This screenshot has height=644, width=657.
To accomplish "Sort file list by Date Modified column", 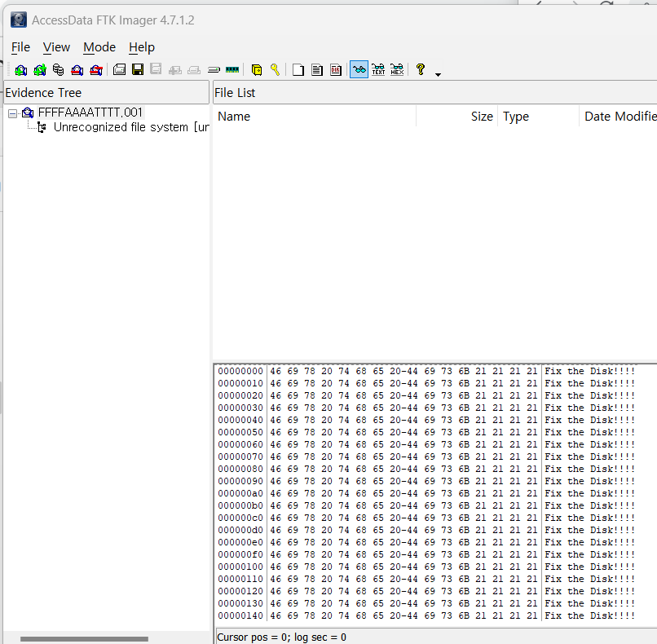I will [x=618, y=116].
